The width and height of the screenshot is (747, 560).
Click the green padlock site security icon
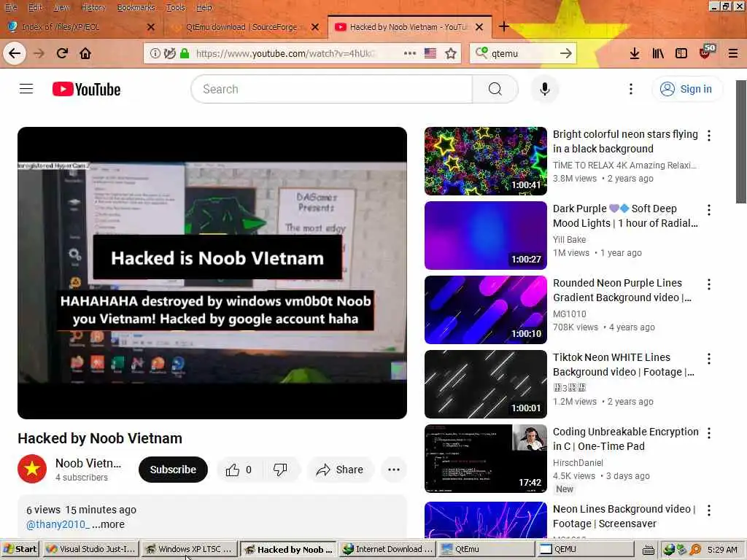coord(185,53)
